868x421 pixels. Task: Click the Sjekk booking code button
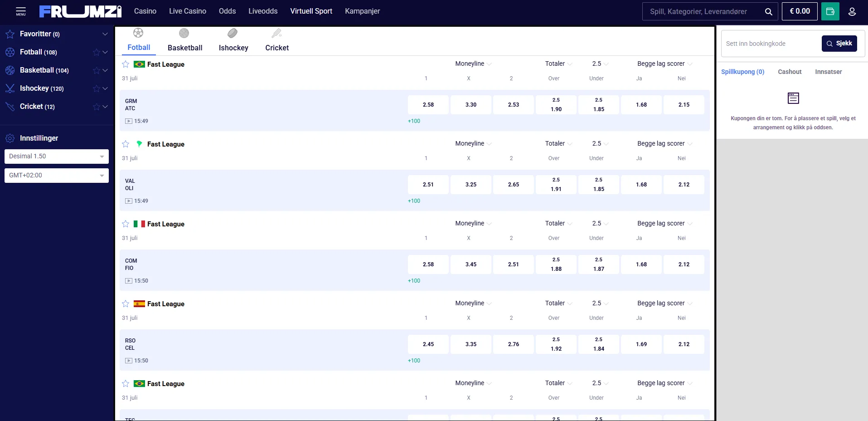839,44
